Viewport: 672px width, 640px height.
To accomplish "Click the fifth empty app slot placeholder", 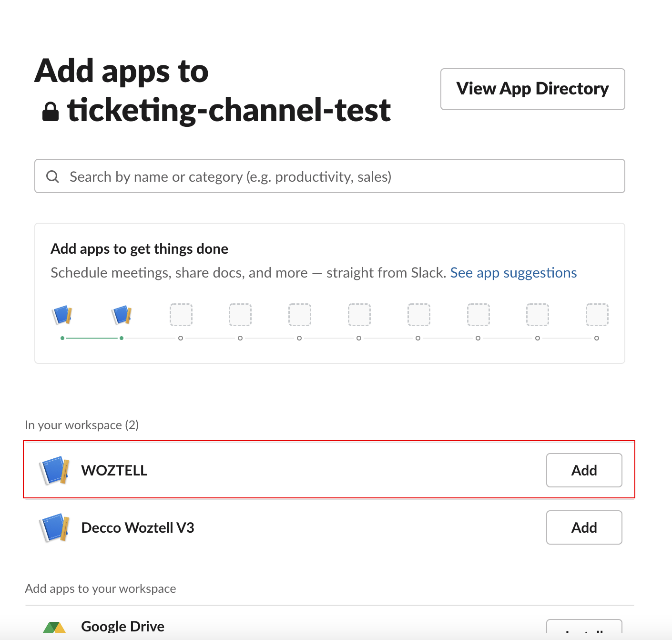I will pyautogui.click(x=418, y=315).
